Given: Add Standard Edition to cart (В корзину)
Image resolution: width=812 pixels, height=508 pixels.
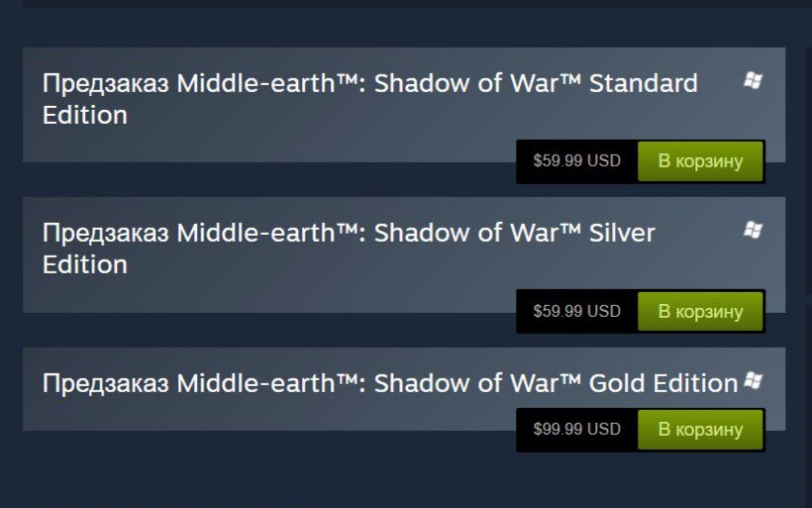Looking at the screenshot, I should (700, 161).
